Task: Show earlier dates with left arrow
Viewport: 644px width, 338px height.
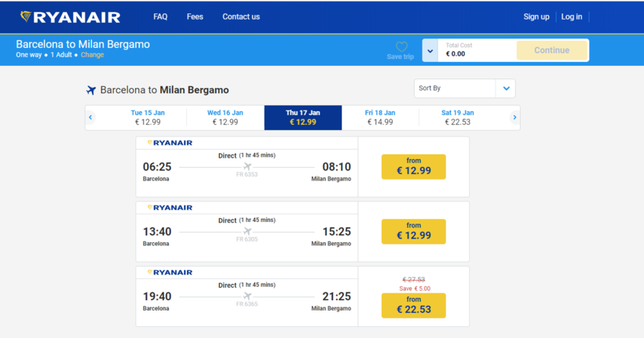Action: click(x=90, y=118)
